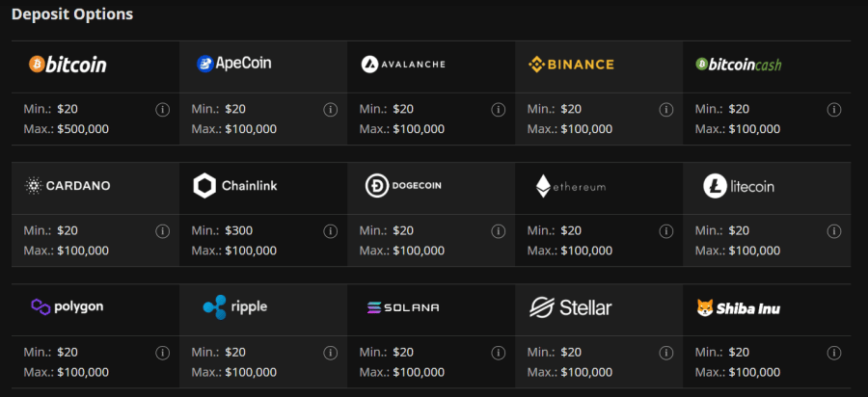The height and width of the screenshot is (397, 868).
Task: Open the Ethereum deposit option
Action: point(571,186)
